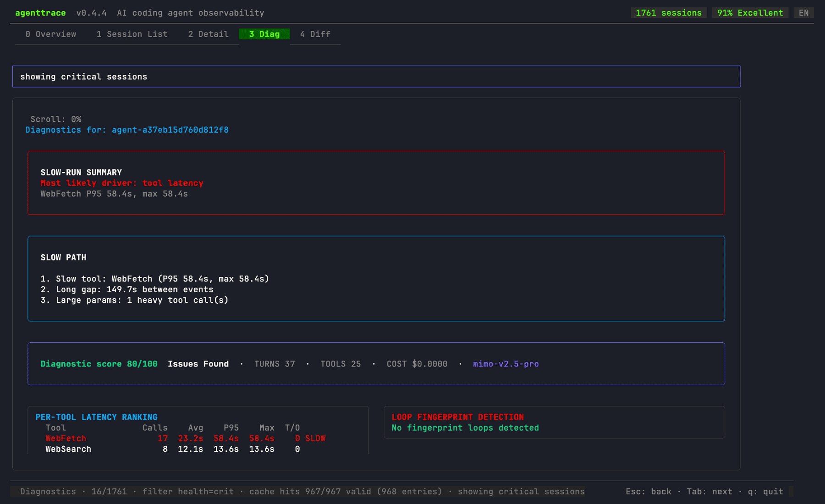The image size is (825, 504).
Task: Click the LOOP FINGERPRINT DETECTION heading
Action: point(457,417)
